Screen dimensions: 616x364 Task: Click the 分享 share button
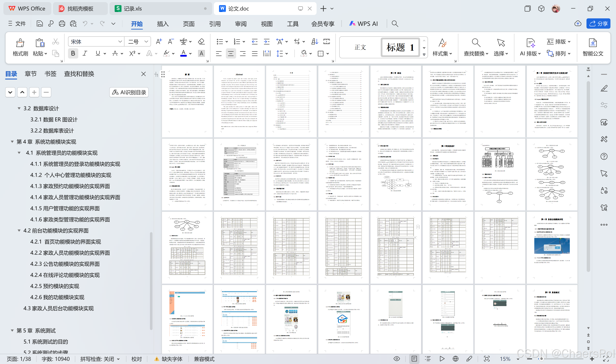coord(598,23)
